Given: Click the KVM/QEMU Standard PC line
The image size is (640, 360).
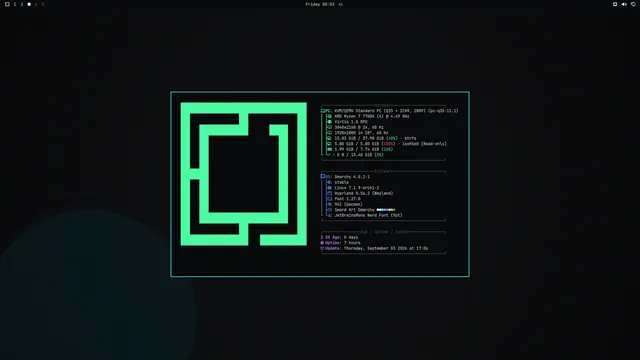Looking at the screenshot, I should (396, 111).
